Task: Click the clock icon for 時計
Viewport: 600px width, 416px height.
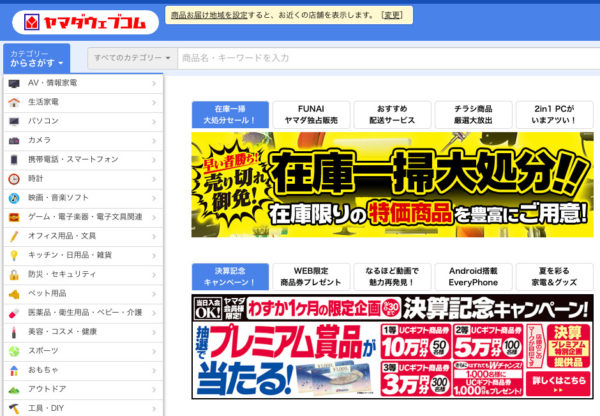Action: (14, 178)
